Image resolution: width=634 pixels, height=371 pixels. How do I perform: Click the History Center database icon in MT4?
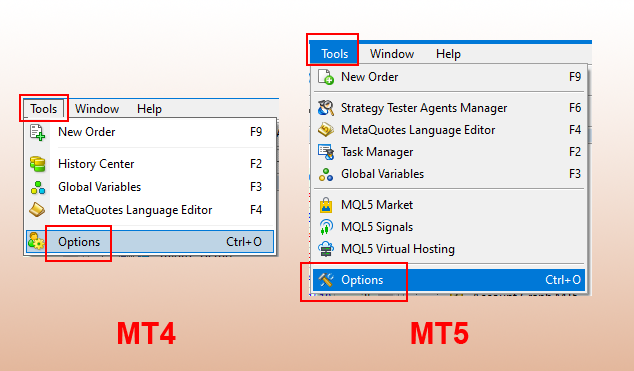point(37,164)
